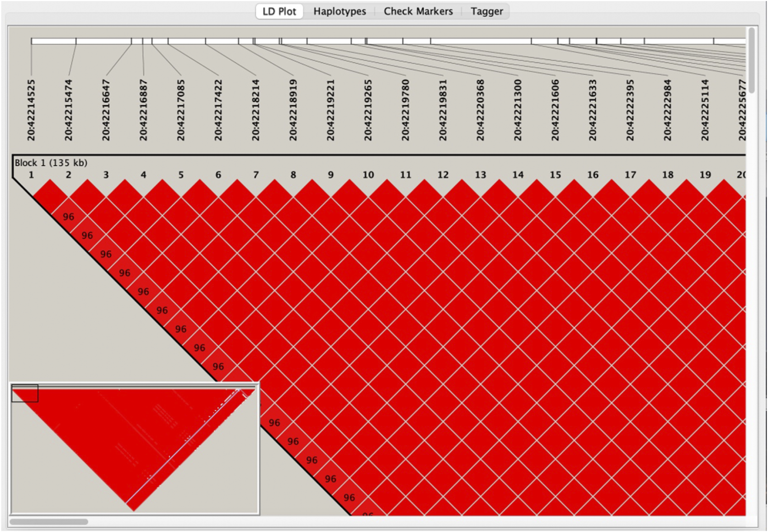Select marker label 20:42214525

[x=31, y=110]
